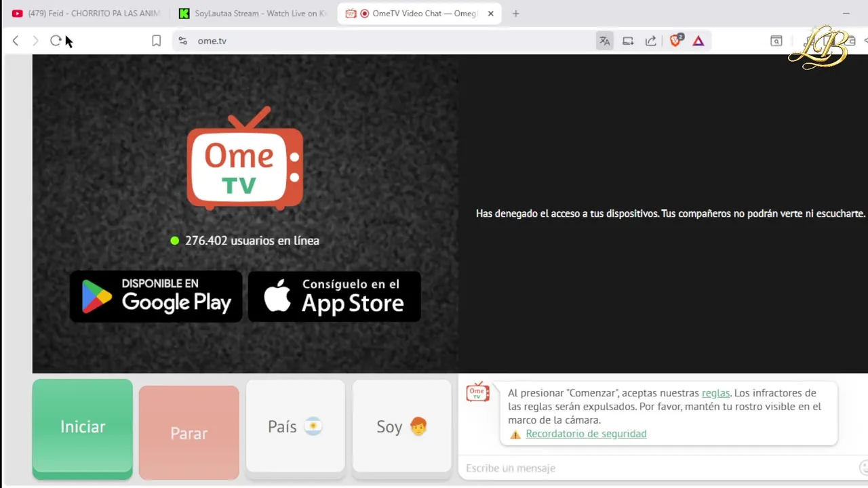Switch to the SoyLautaa Stream tab
The image size is (868, 488).
[x=253, y=13]
